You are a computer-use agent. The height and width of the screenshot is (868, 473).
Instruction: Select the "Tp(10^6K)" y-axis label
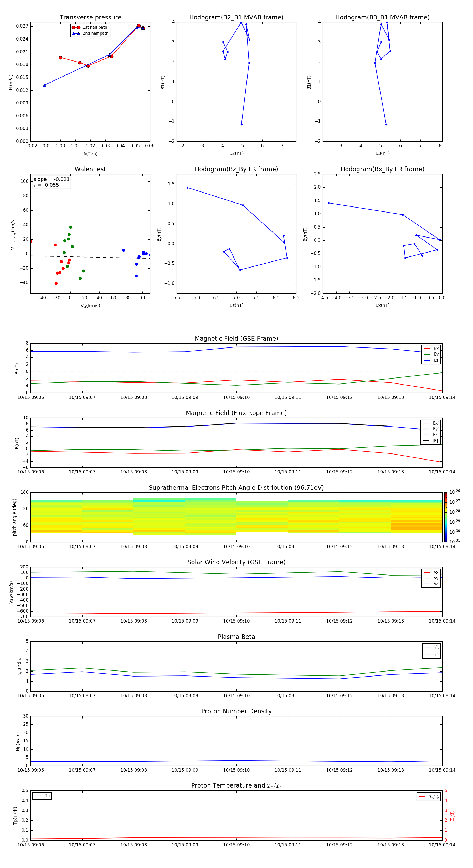coord(15,815)
